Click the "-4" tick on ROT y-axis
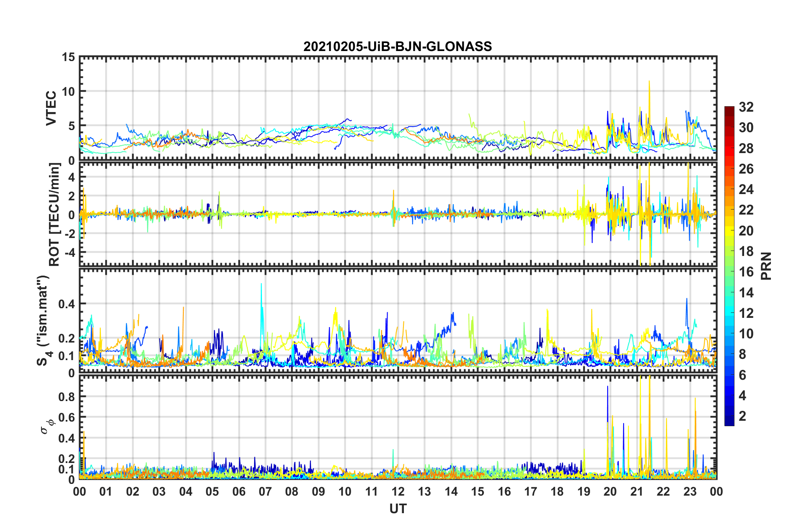 (69, 253)
